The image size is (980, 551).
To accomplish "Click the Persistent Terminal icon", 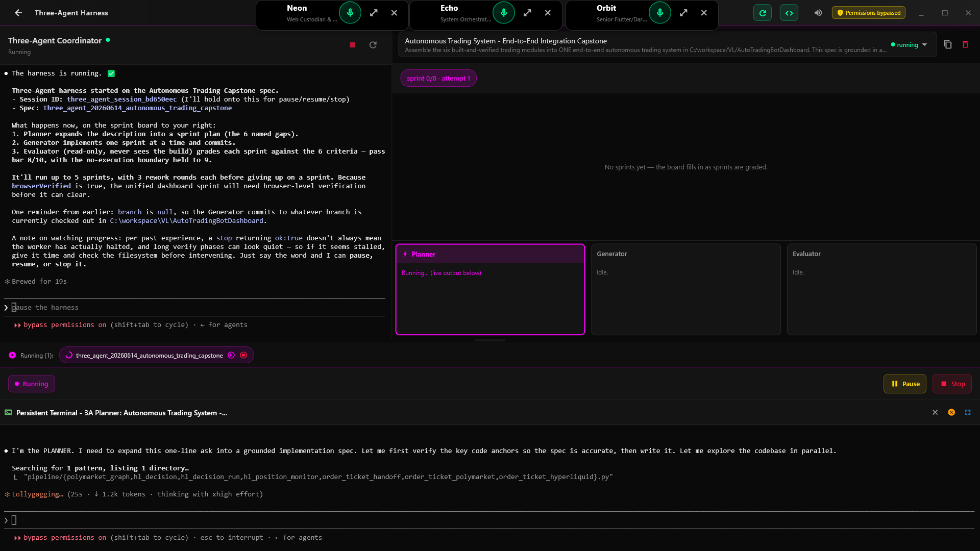I will pos(8,413).
